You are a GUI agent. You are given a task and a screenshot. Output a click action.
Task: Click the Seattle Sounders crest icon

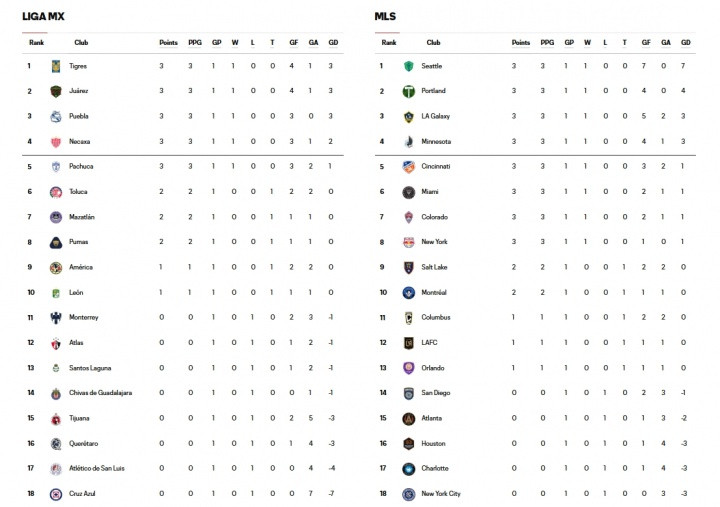(x=408, y=66)
